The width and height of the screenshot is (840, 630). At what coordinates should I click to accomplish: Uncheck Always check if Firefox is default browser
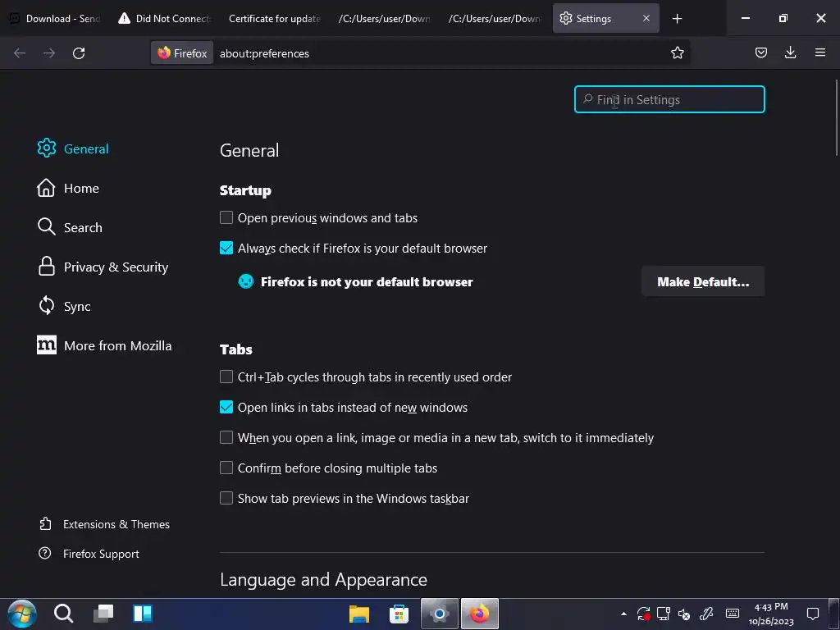(226, 248)
